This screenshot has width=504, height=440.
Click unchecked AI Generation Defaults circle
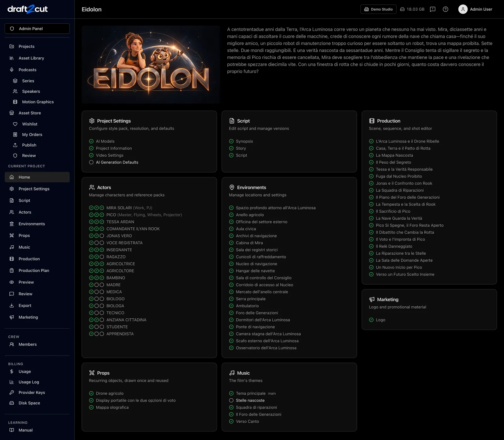(x=91, y=162)
